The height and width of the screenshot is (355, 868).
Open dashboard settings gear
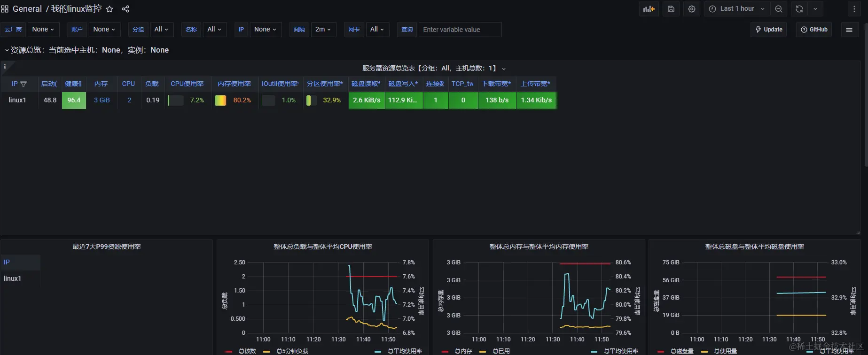click(692, 9)
